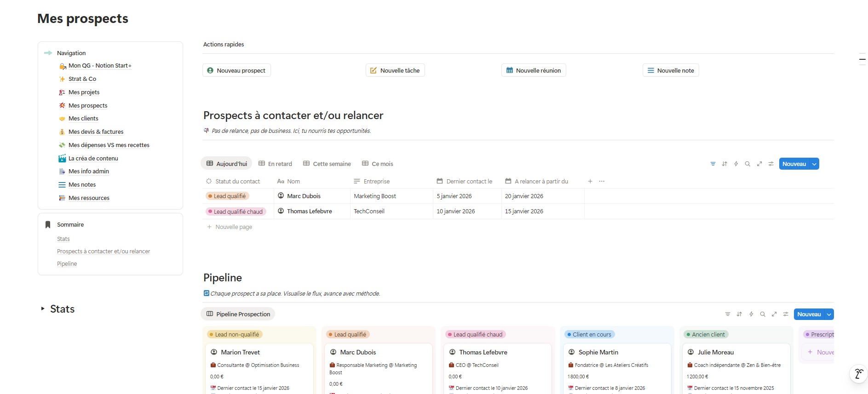Click the Nouvelle réunion quick action button

pyautogui.click(x=534, y=70)
